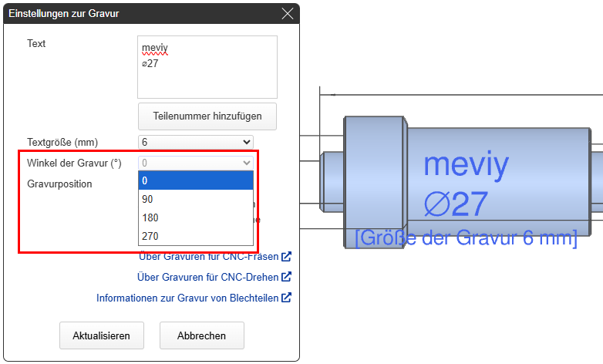This screenshot has height=364, width=603.
Task: Open Informationen zur Gravur von Blechteilen link
Action: (187, 298)
